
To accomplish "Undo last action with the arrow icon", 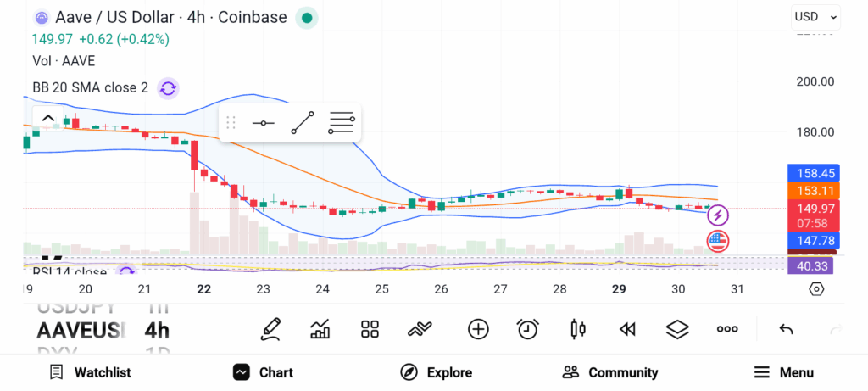I will pos(786,330).
